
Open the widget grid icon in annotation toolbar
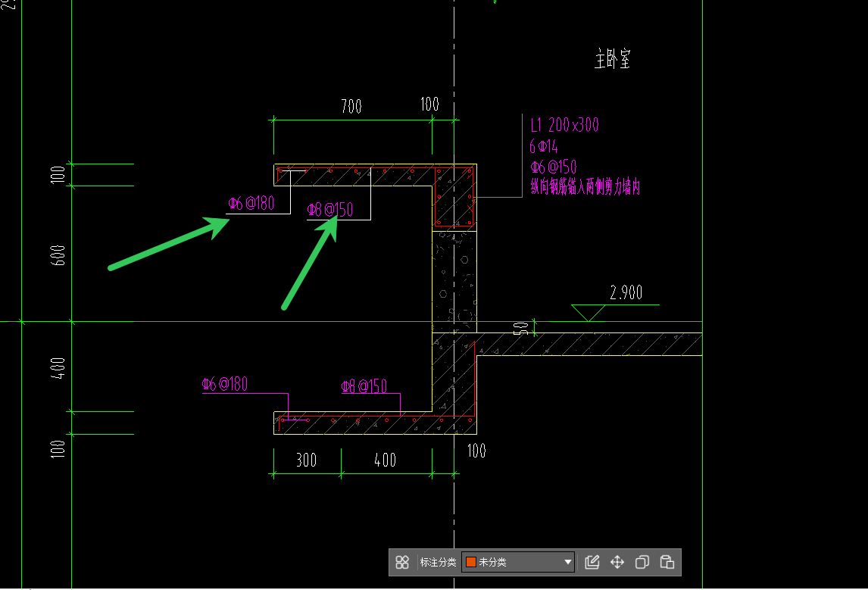point(402,562)
